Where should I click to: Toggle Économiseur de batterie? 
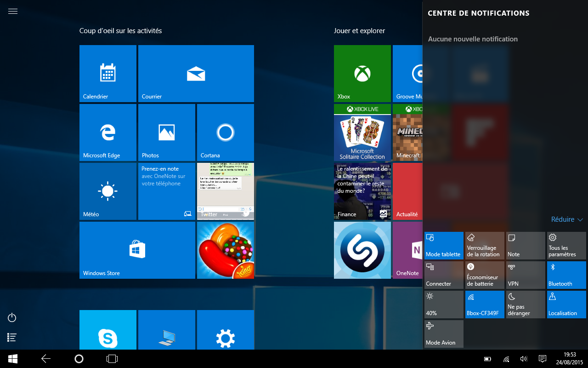point(485,275)
